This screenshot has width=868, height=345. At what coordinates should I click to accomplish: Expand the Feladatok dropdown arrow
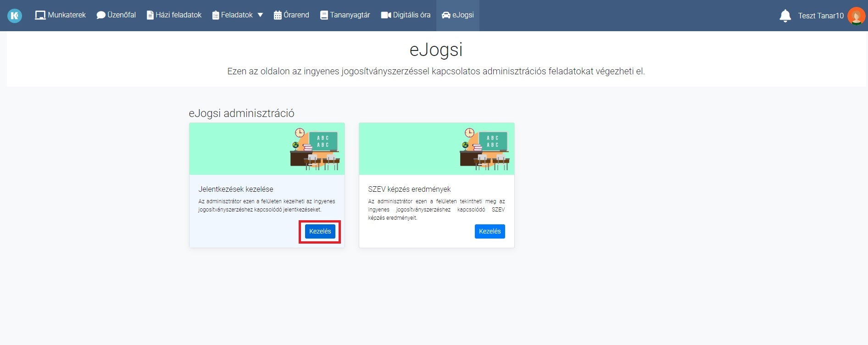point(260,15)
